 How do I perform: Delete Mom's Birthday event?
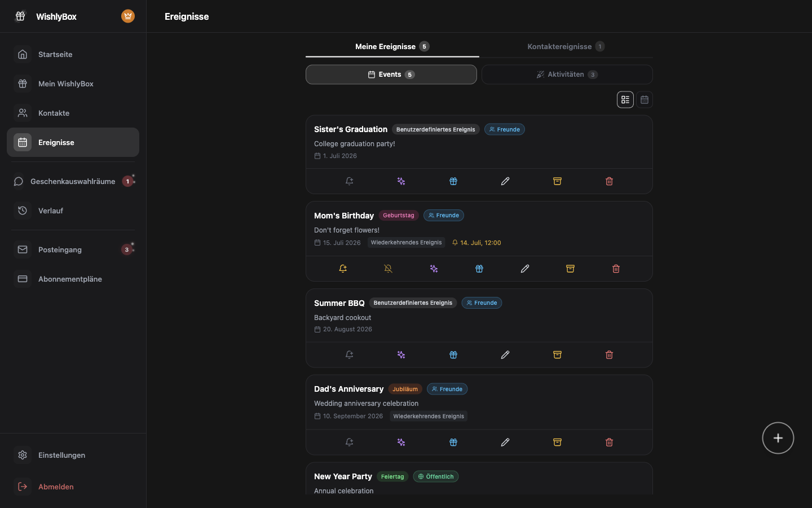point(616,269)
